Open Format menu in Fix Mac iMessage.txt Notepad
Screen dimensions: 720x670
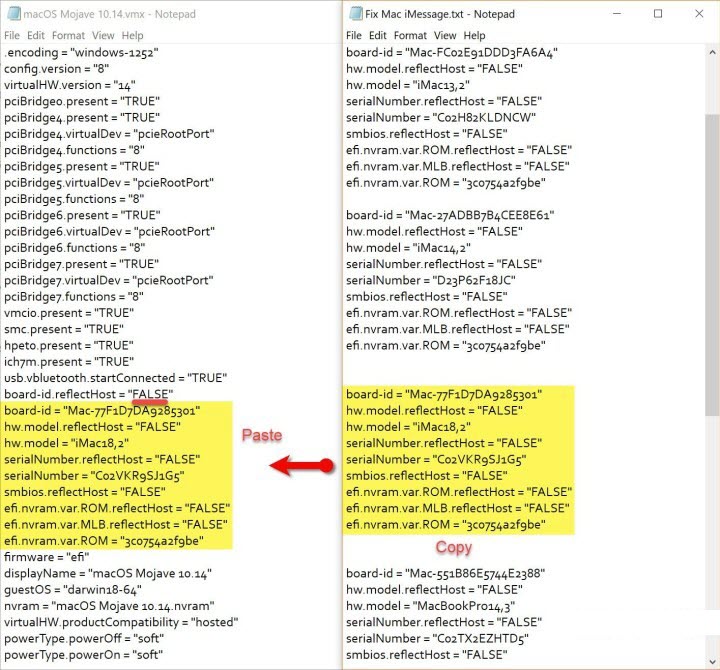[412, 36]
